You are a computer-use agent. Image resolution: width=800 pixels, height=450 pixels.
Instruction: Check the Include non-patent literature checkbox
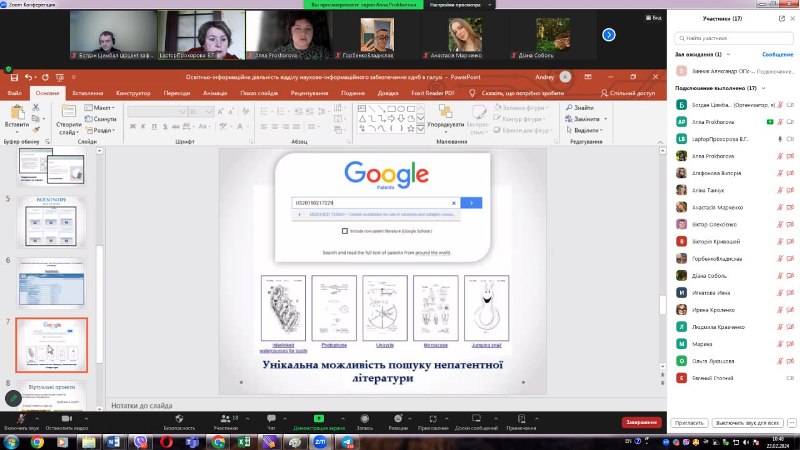345,230
